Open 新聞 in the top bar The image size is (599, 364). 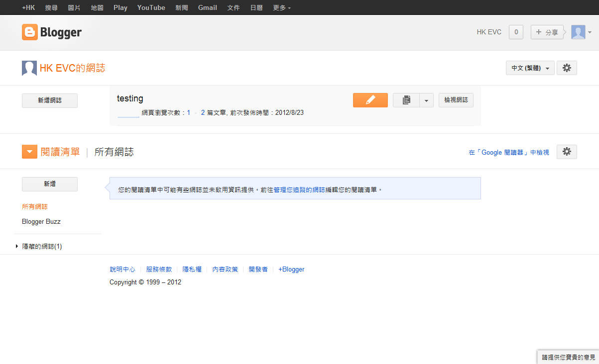(182, 7)
